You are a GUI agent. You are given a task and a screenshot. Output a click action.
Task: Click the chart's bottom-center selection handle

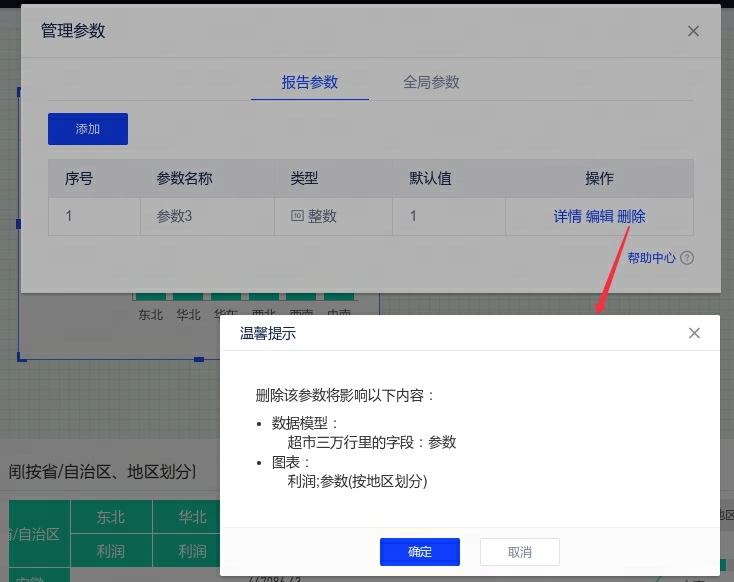coord(199,359)
